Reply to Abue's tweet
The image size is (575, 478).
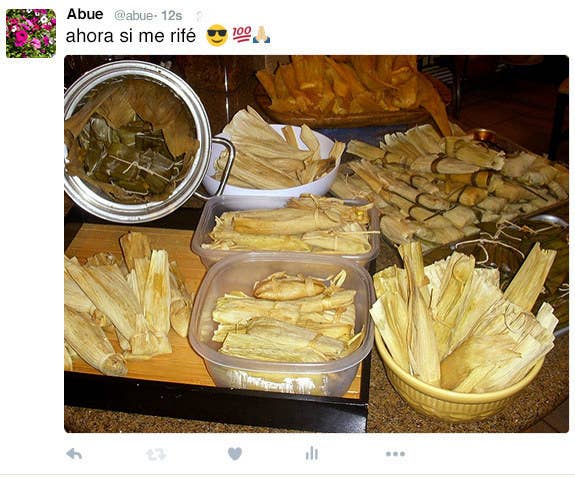[x=74, y=454]
